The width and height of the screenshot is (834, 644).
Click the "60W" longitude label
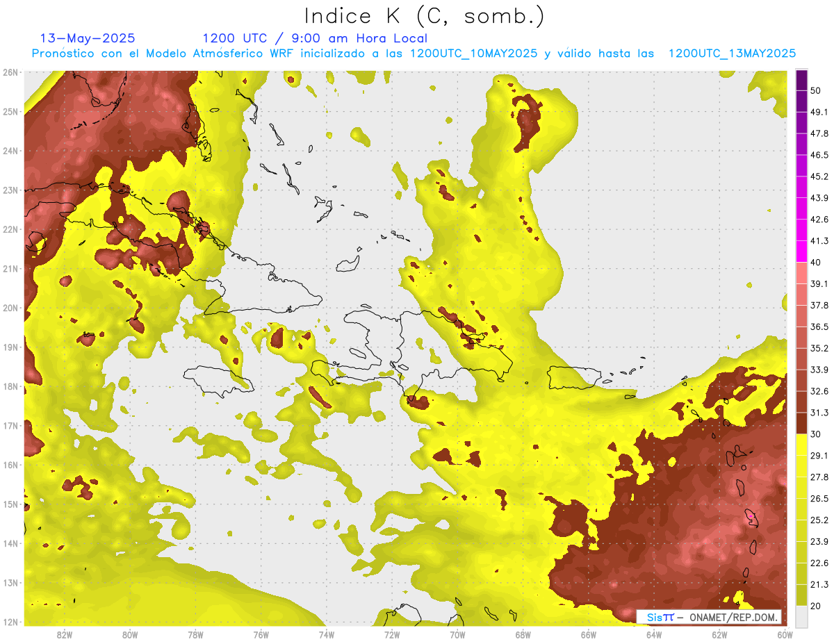[784, 634]
